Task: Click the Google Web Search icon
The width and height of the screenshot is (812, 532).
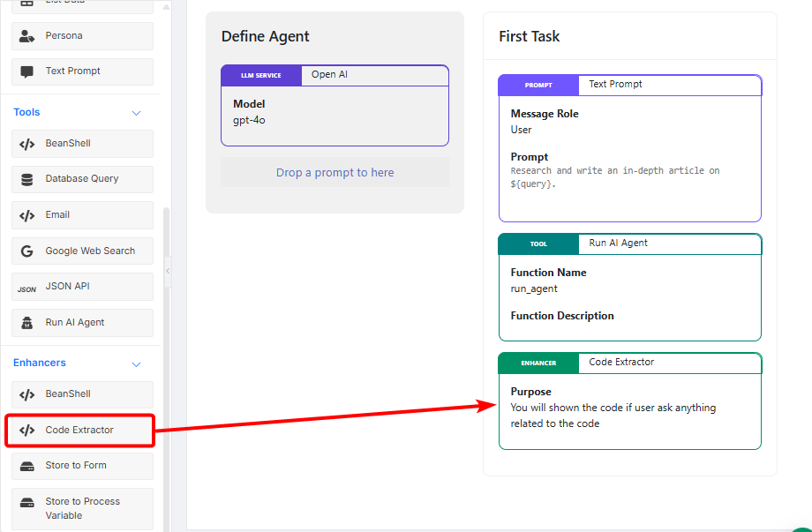Action: point(27,251)
